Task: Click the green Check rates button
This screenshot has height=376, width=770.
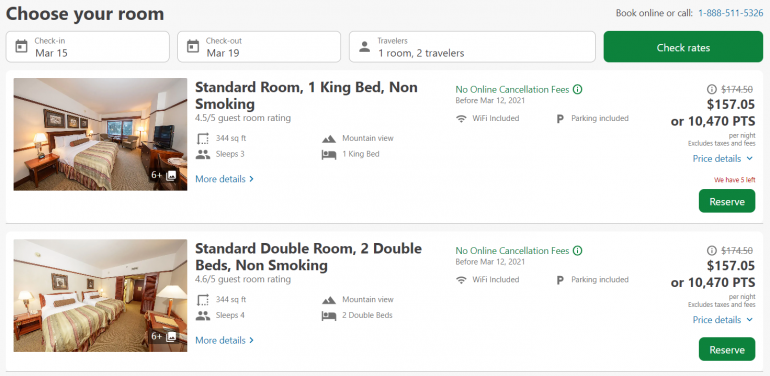Action: [683, 47]
